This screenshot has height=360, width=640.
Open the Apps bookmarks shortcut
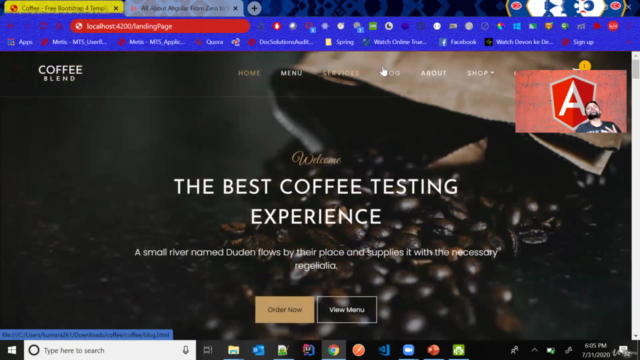click(x=20, y=42)
